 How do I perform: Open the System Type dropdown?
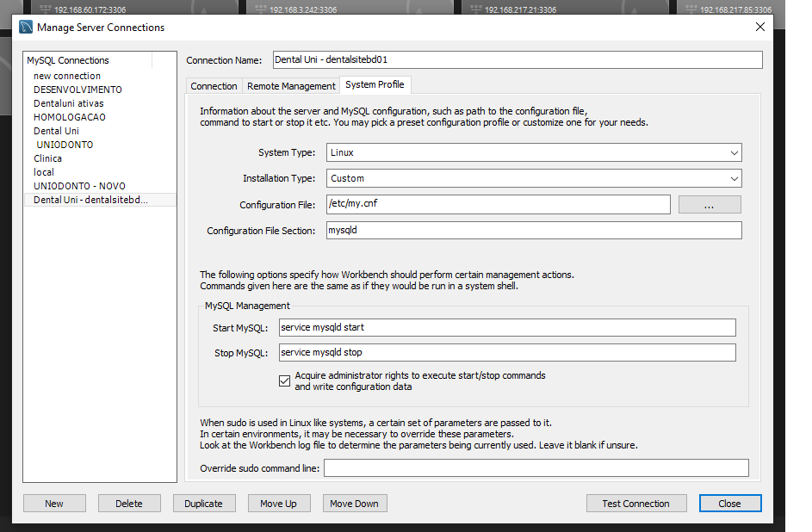pos(534,152)
